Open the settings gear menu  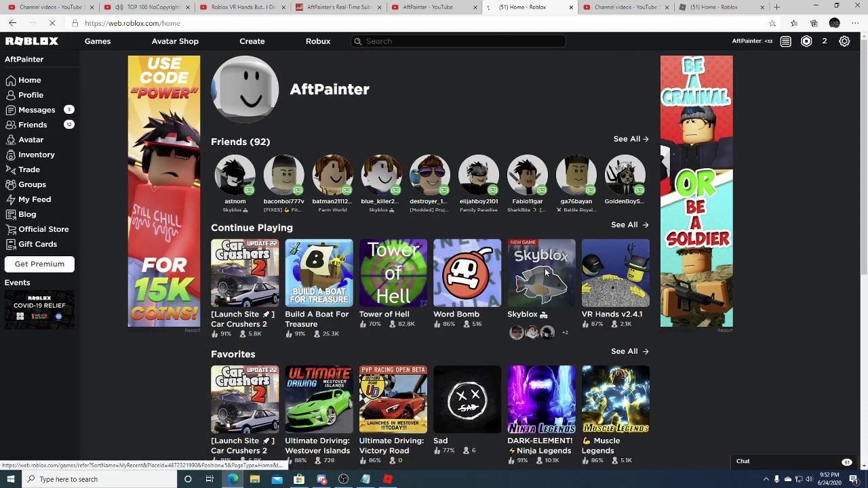pyautogui.click(x=844, y=41)
